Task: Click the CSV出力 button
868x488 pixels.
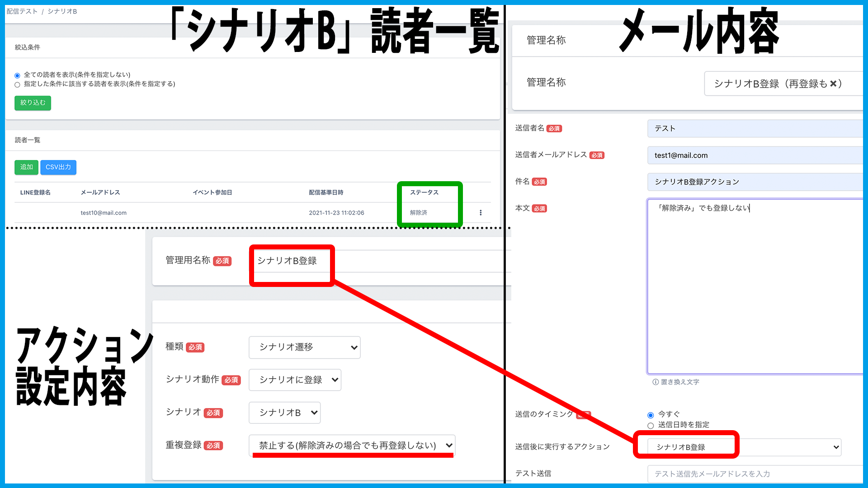Action: click(x=58, y=167)
